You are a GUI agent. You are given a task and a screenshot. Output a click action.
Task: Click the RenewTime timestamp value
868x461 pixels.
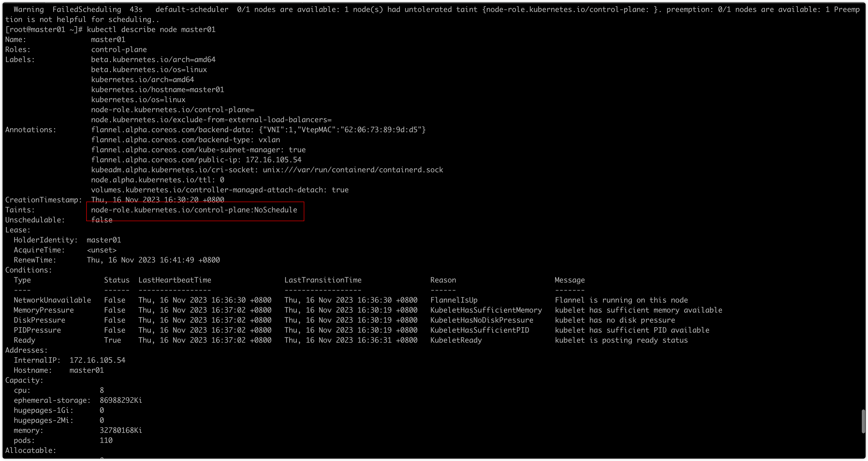coord(153,260)
